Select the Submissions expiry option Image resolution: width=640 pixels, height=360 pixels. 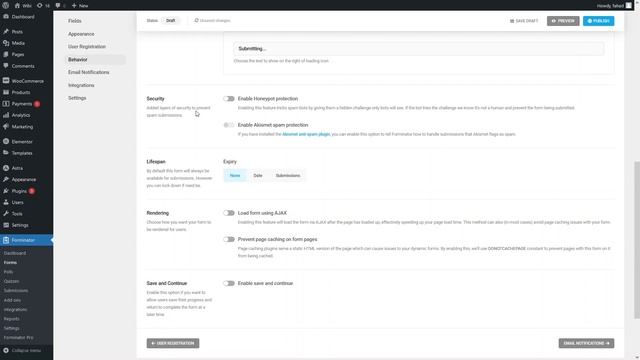288,176
